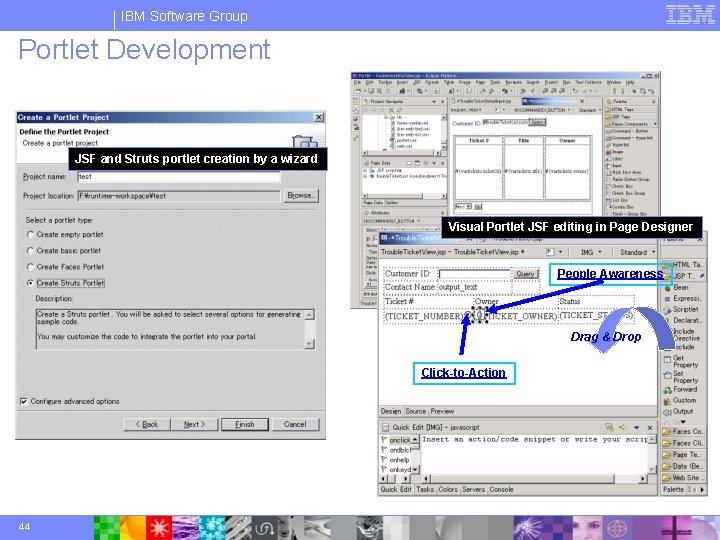720x540 pixels.
Task: Select Create empty portlet option
Action: (x=65, y=235)
